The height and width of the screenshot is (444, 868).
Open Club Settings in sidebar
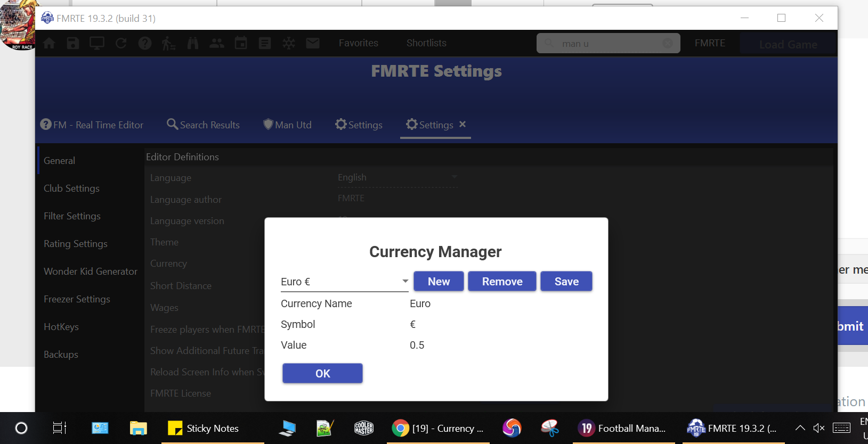coord(71,188)
